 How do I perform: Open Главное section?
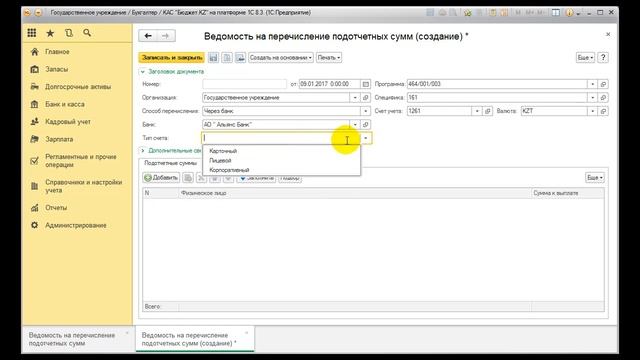[x=57, y=52]
